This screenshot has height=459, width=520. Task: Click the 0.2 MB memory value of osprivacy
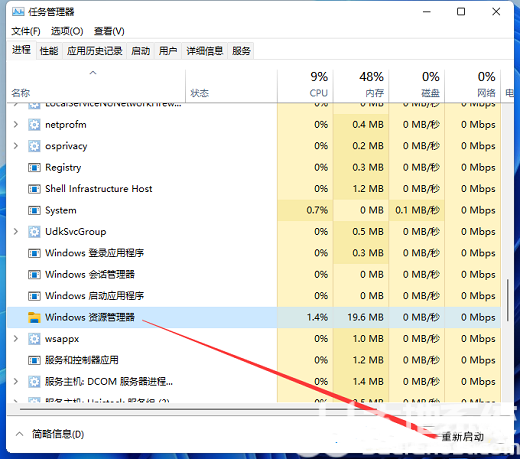(x=368, y=146)
